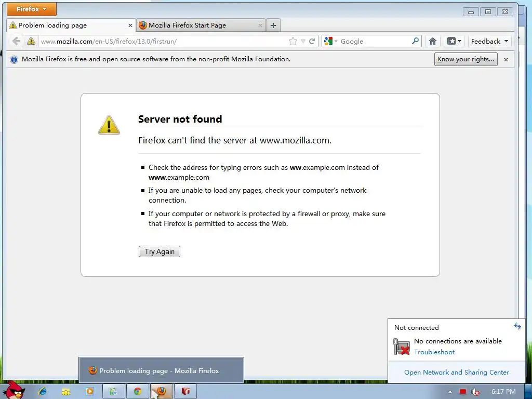Screen dimensions: 532x399
Task: Open the Bookmarks toolbar button
Action: [x=454, y=42]
